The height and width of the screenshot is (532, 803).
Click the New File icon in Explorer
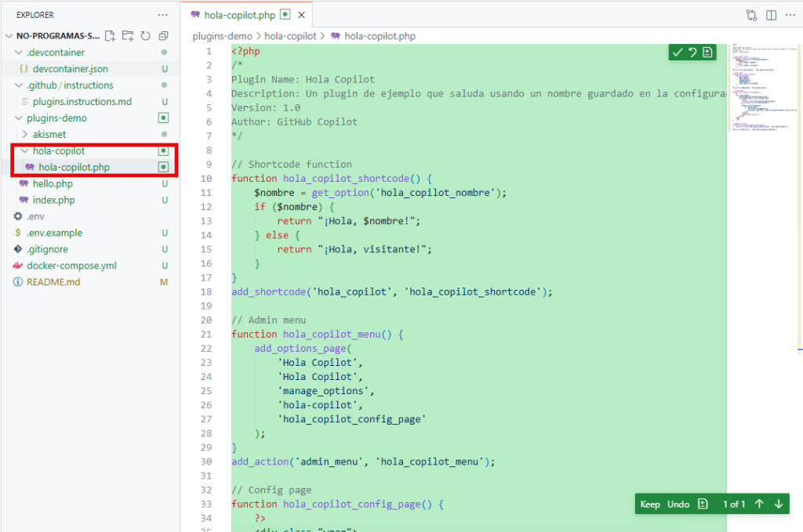[111, 36]
